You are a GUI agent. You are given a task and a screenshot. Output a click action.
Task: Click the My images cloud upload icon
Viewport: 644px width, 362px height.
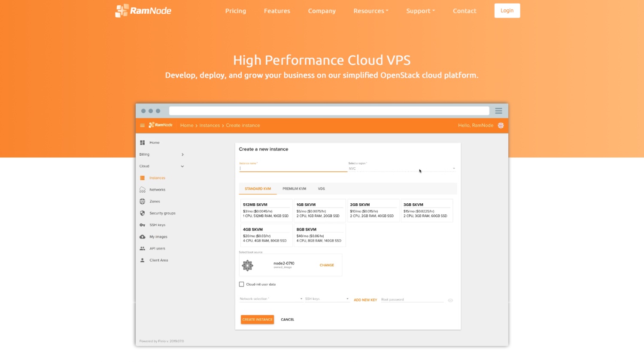tap(142, 237)
